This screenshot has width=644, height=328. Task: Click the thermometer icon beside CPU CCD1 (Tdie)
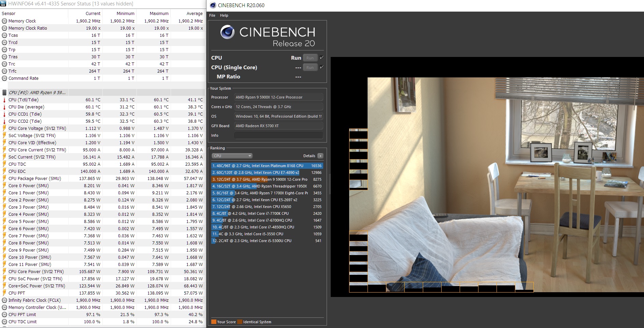4,114
